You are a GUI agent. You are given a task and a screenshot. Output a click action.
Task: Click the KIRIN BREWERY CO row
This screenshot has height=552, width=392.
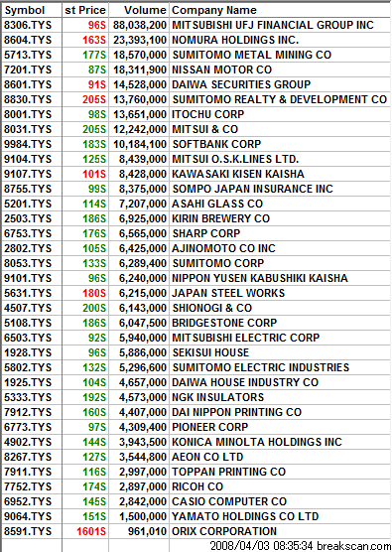pos(196,218)
